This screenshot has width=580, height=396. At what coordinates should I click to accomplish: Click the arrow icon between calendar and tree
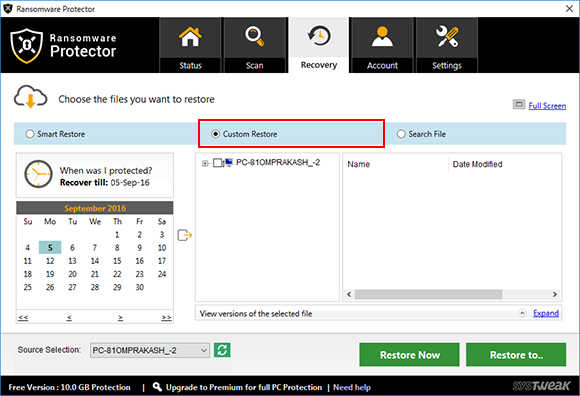tap(185, 235)
